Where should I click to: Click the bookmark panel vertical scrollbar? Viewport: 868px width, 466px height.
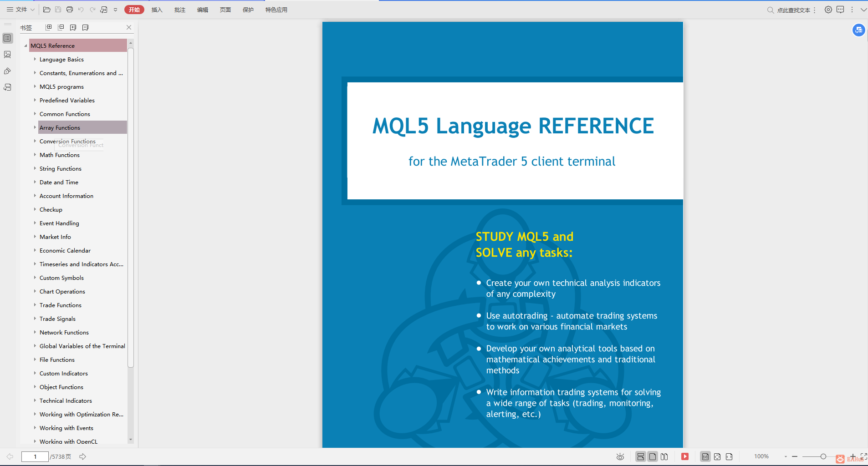tap(131, 208)
